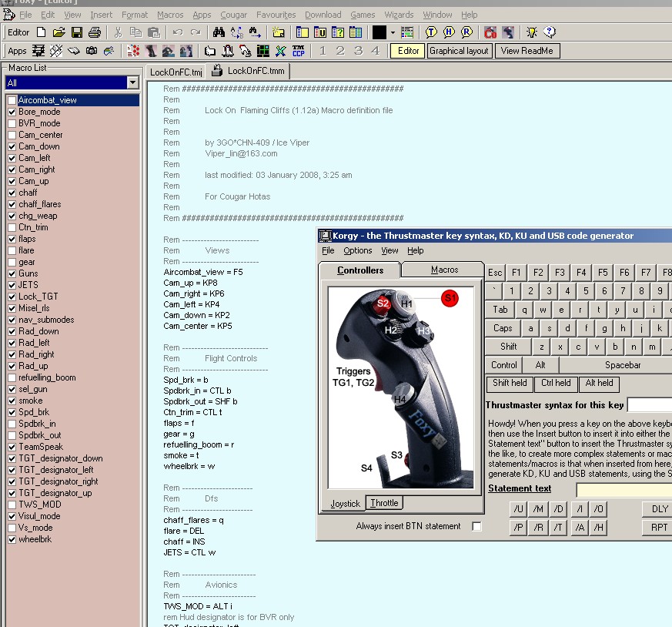Viewport: 672px width, 627px height.
Task: Click the circled T toolbar icon
Action: tap(431, 32)
